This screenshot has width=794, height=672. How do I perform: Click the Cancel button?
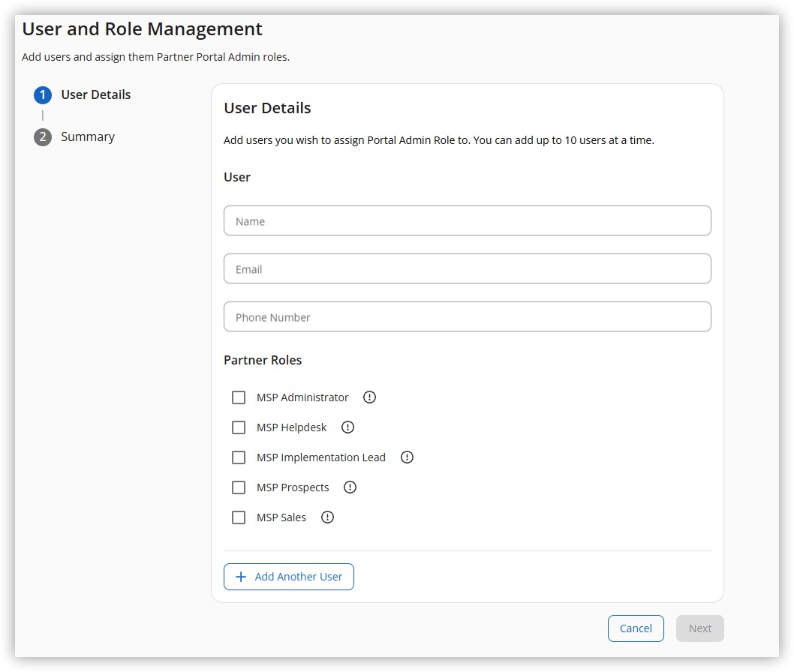click(x=636, y=628)
